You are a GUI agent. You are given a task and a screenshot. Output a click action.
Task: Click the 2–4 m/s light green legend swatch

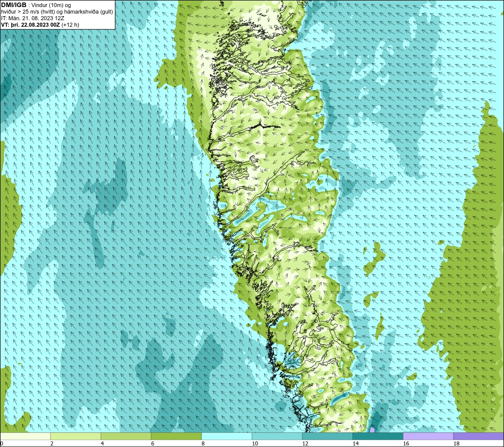click(76, 436)
